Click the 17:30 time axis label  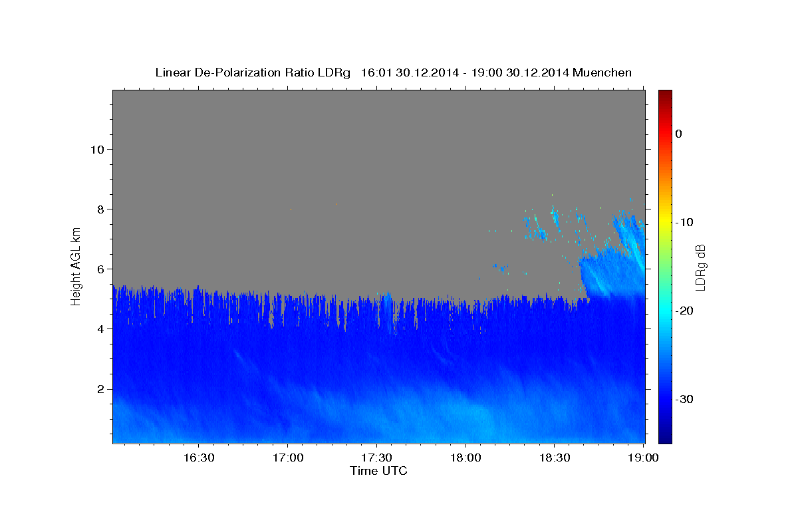point(376,458)
